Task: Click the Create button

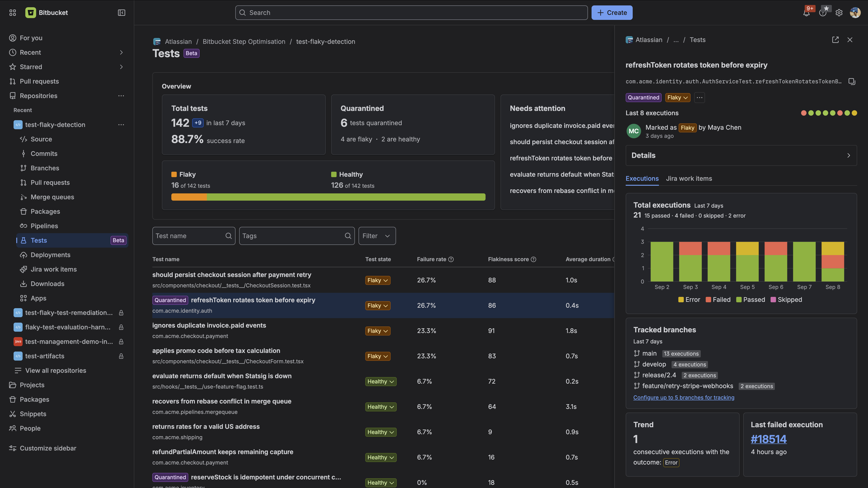Action: tap(612, 12)
